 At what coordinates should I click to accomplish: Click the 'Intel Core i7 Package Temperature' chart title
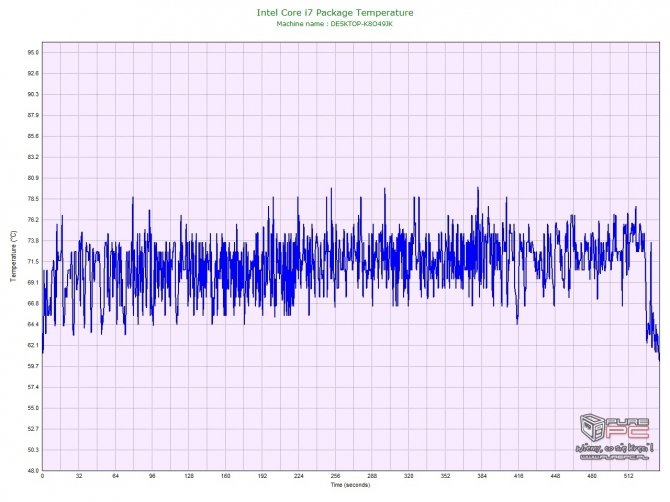click(335, 13)
